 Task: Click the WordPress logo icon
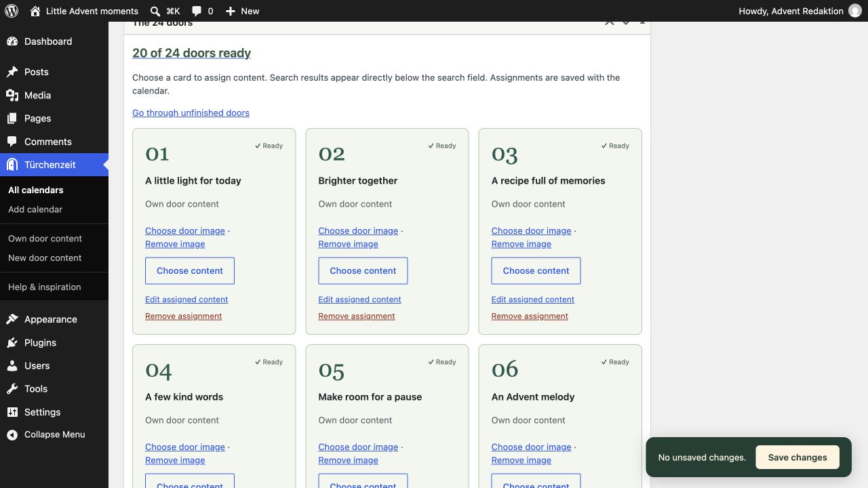11,11
